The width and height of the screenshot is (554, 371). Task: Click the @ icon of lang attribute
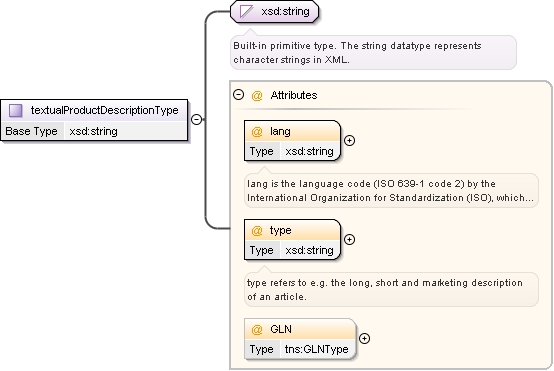pyautogui.click(x=257, y=131)
